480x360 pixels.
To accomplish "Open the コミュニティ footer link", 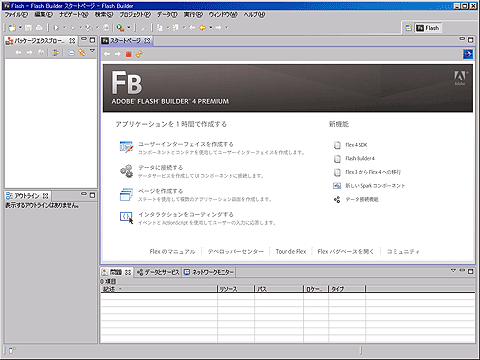I will click(403, 251).
